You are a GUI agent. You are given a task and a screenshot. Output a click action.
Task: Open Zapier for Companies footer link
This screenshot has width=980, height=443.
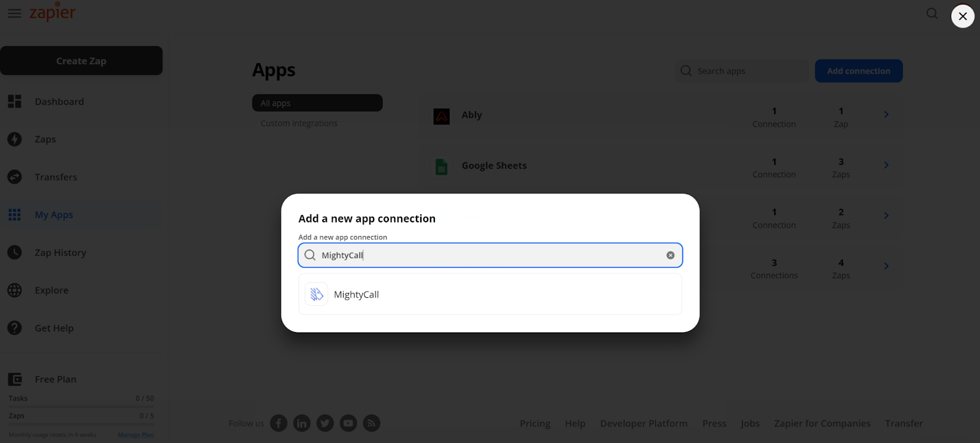pos(822,423)
